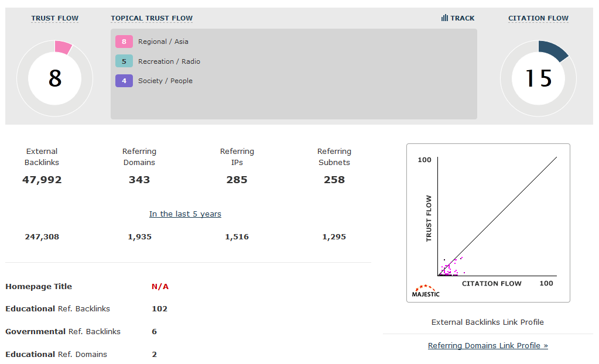Click the Topical Trust Flow heading
This screenshot has width=599, height=364.
coord(152,18)
